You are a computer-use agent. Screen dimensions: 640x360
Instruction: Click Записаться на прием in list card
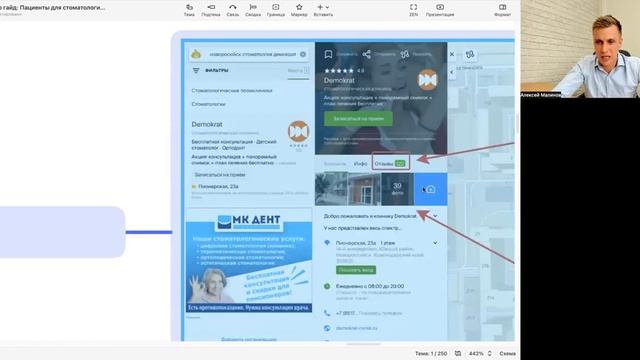pyautogui.click(x=220, y=175)
